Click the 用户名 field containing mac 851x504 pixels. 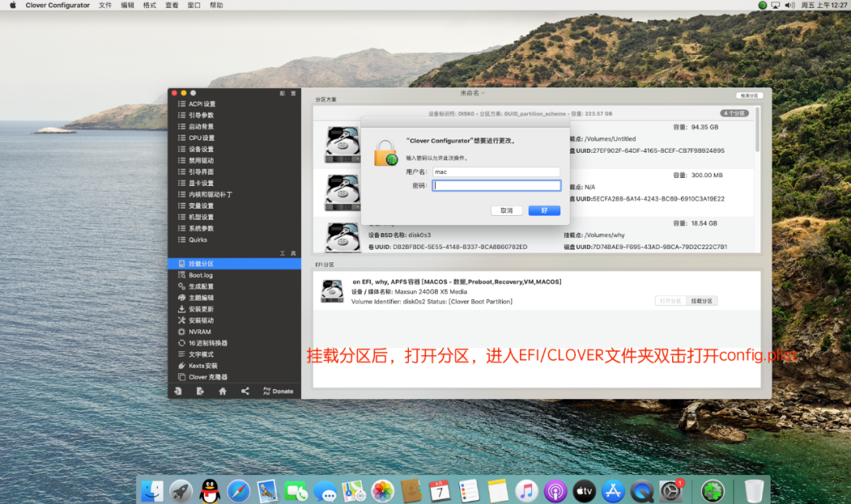click(x=496, y=172)
